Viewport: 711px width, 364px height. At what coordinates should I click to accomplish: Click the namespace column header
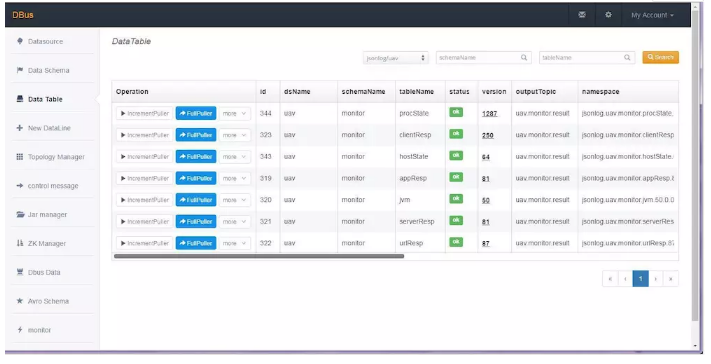[600, 92]
